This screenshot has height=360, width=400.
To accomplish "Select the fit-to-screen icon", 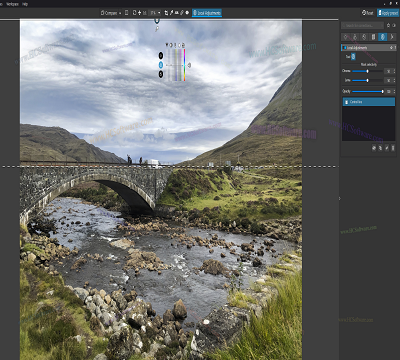I will tap(134, 13).
